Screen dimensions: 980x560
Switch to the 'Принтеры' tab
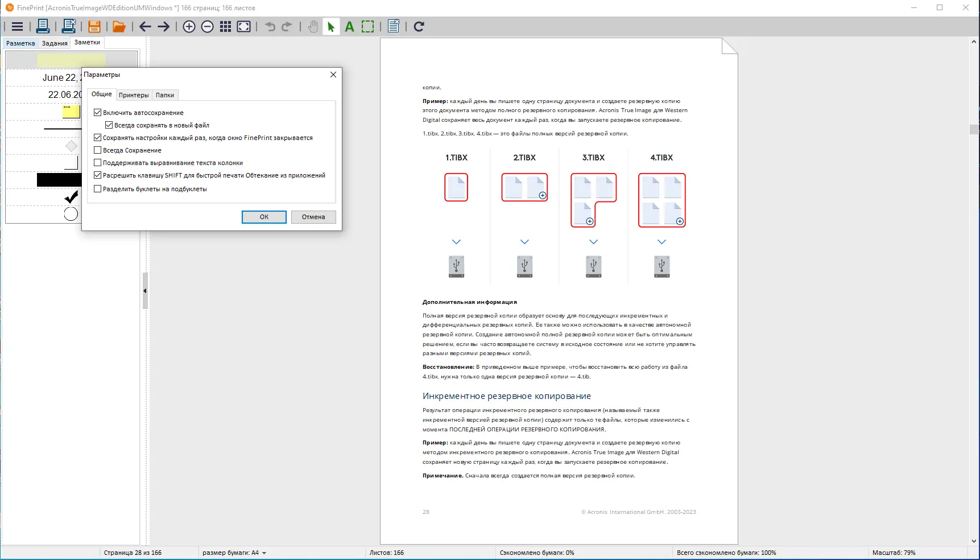[134, 95]
